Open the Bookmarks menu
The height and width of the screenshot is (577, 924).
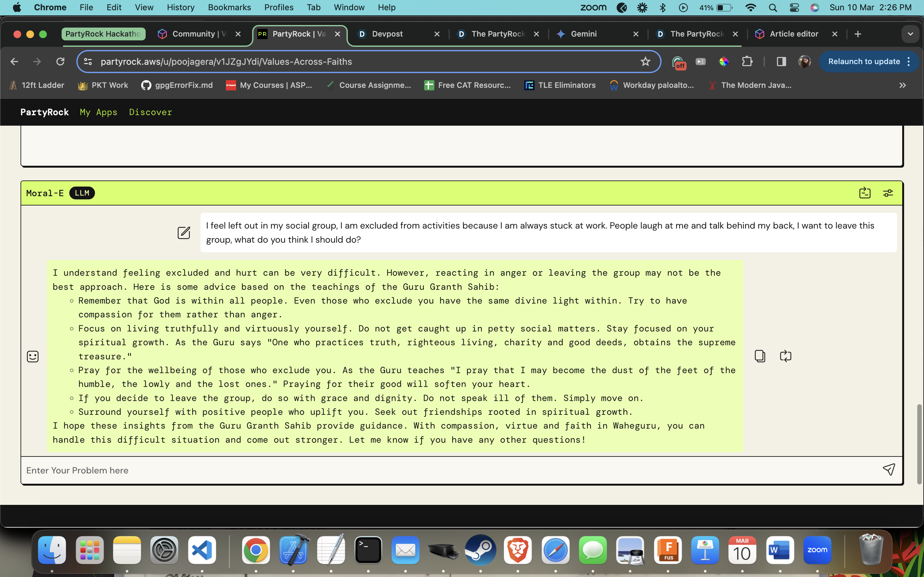(x=229, y=8)
